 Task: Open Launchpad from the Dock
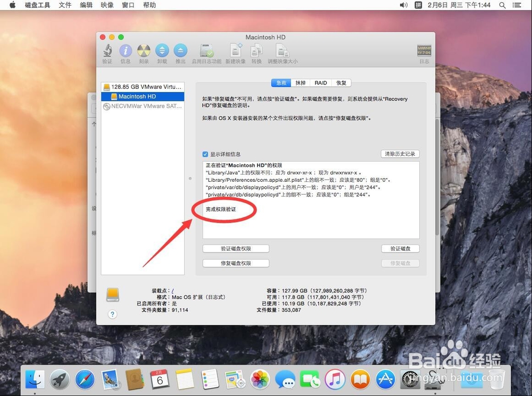[x=60, y=378]
